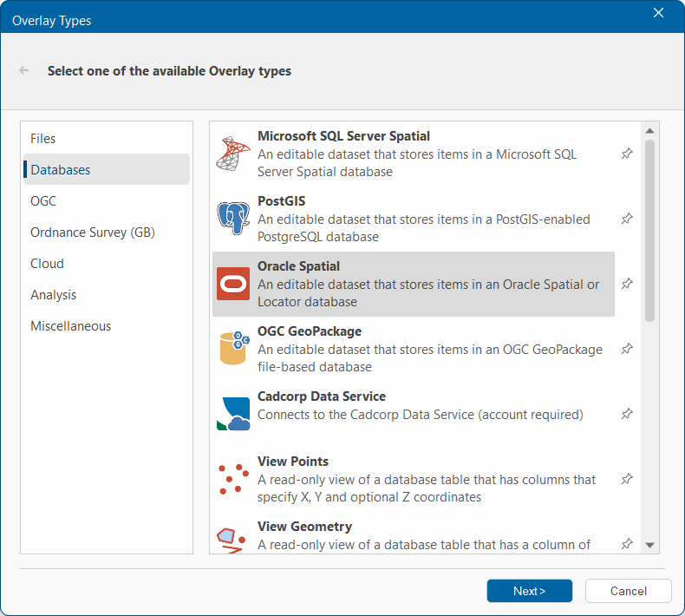Choose the View Points dotted icon
Viewport: 685px width, 616px height.
click(x=232, y=479)
